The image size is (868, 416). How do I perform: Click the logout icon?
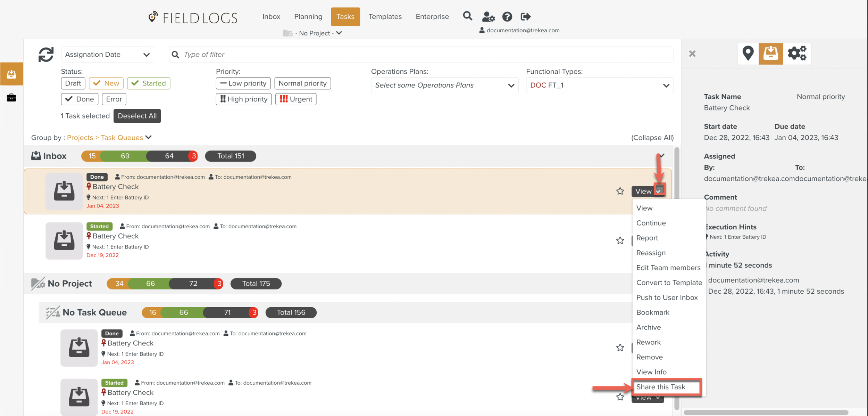point(526,16)
